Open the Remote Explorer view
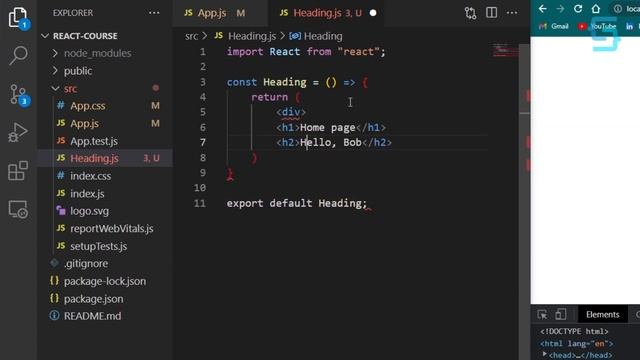The height and width of the screenshot is (360, 640). pos(18,209)
